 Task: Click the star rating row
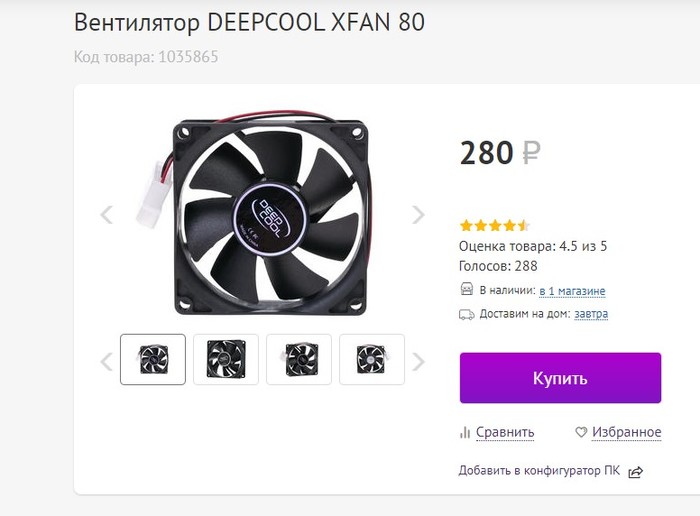tap(495, 225)
